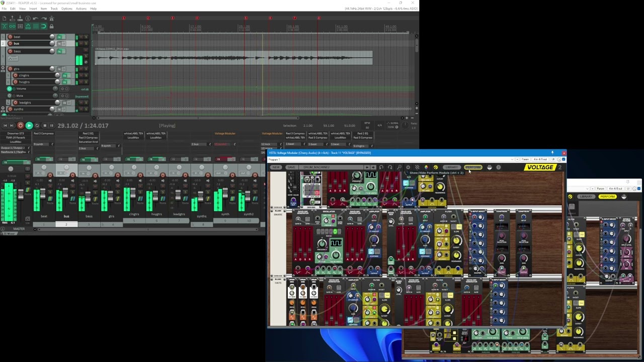Open the LIBRARY panel in Voltage

[x=452, y=167]
